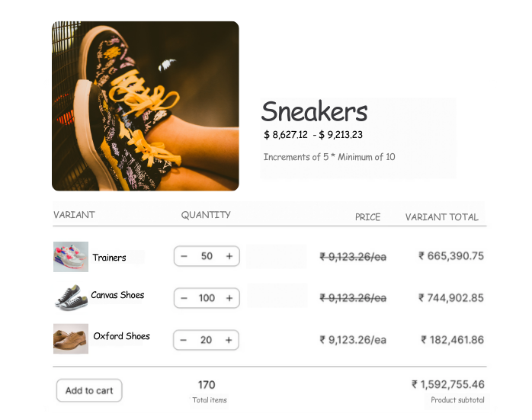532x420 pixels.
Task: Open the Trainers variant thumbnail
Action: pyautogui.click(x=71, y=257)
